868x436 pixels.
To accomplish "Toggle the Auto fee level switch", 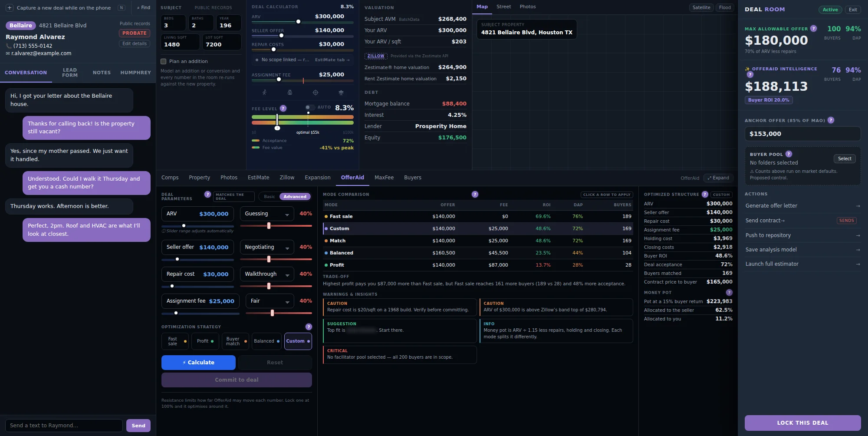I will point(309,107).
